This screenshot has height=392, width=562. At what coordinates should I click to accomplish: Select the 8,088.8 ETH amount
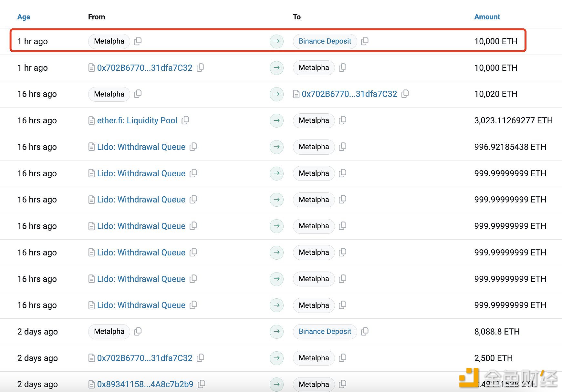tap(497, 332)
